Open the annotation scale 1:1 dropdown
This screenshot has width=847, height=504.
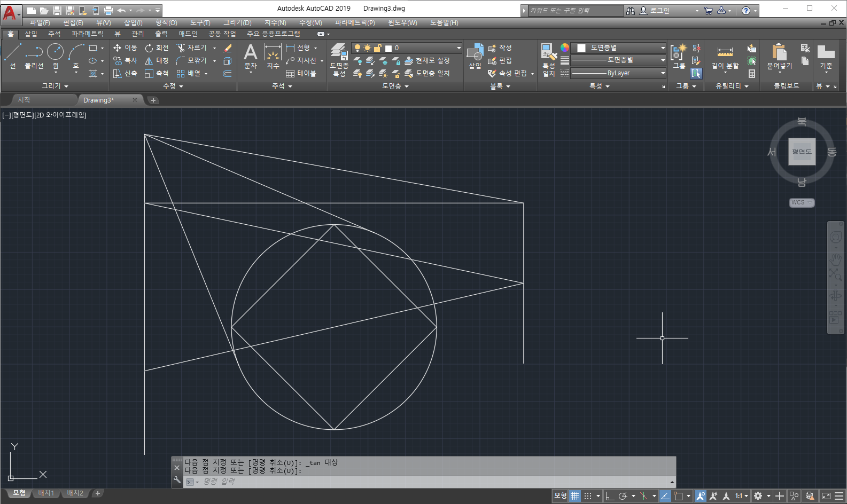(742, 496)
